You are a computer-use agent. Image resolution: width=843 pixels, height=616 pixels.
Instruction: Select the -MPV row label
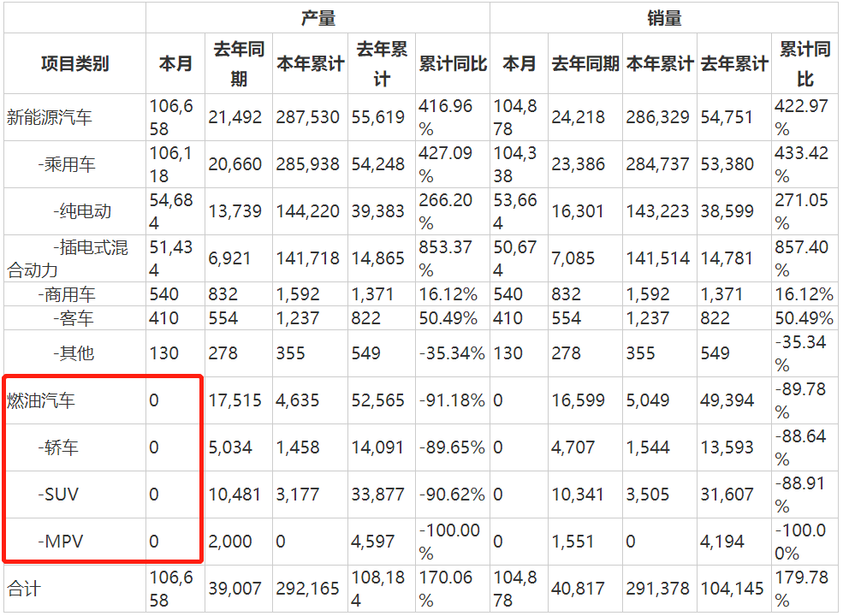pyautogui.click(x=59, y=542)
